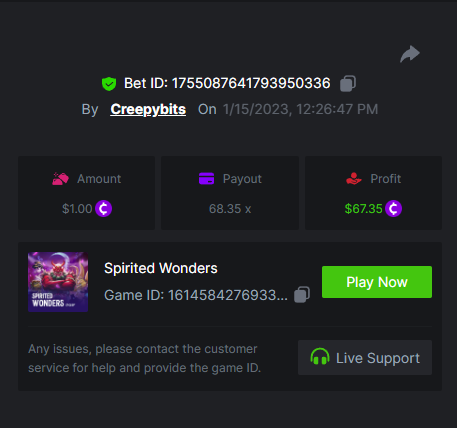The image size is (457, 428).
Task: Open the Spirited Wonders game thumbnail
Action: [58, 282]
